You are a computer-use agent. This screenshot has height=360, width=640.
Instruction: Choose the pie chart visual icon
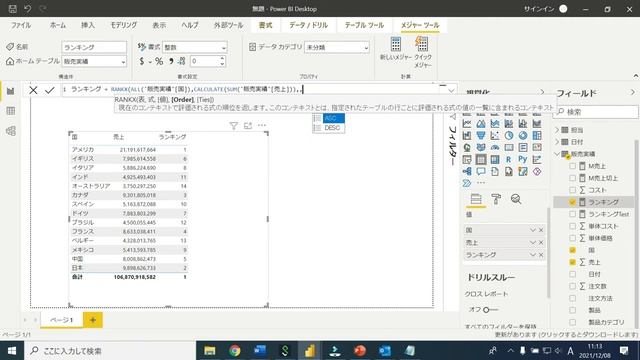tap(509, 136)
